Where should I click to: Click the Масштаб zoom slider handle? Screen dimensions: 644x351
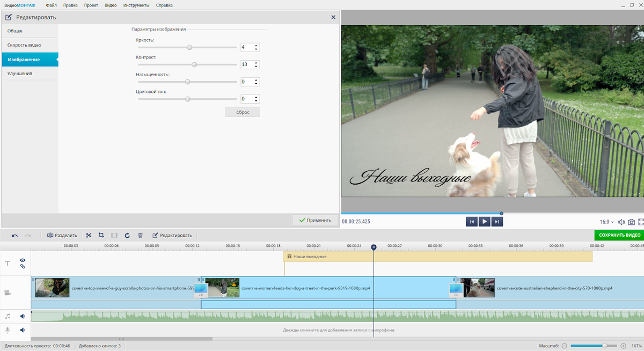click(x=605, y=346)
